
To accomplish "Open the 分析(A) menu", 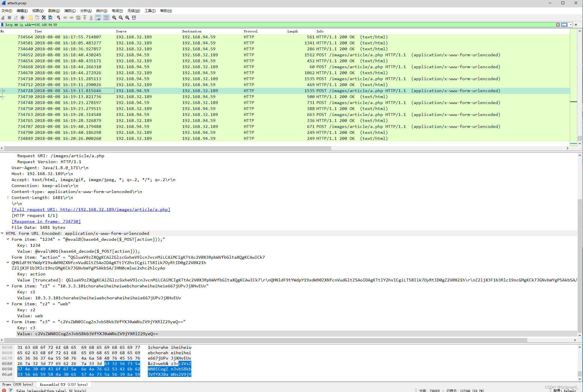I will (86, 11).
